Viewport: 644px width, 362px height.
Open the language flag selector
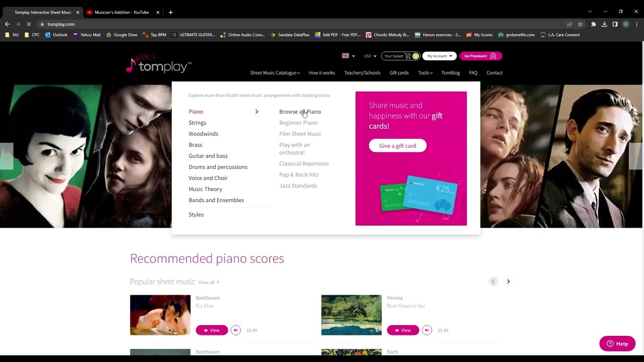[x=348, y=56]
